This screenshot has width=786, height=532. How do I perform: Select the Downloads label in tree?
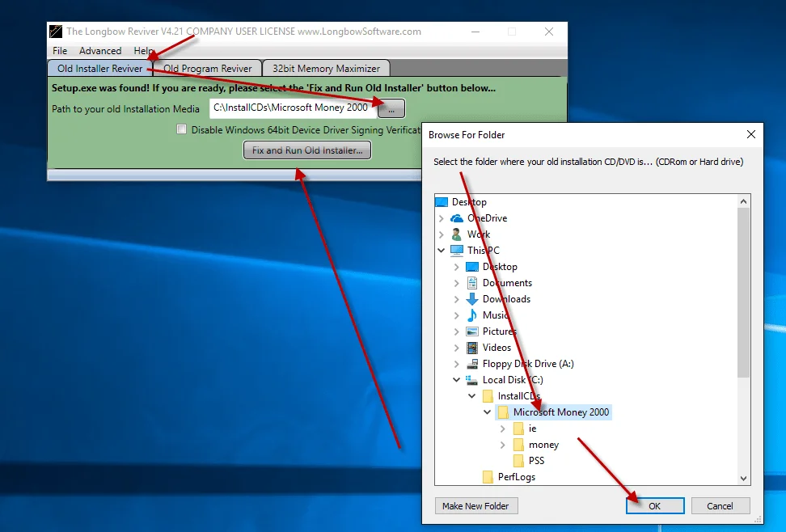(506, 299)
